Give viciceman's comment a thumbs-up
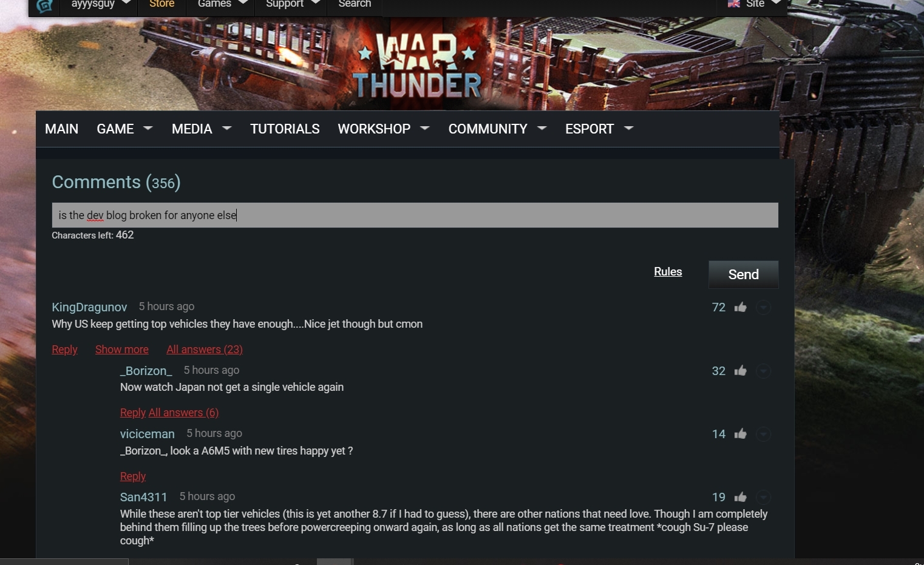The image size is (924, 565). click(740, 433)
